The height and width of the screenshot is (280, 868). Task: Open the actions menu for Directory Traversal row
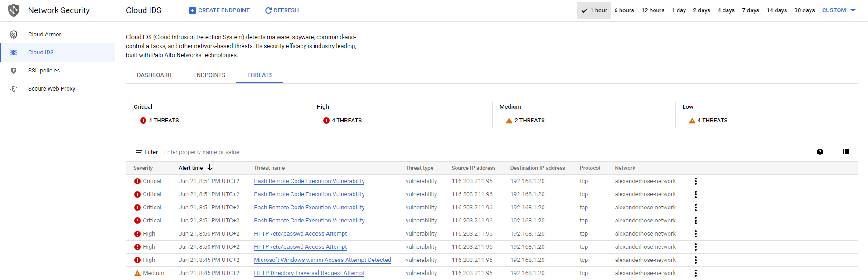point(696,273)
